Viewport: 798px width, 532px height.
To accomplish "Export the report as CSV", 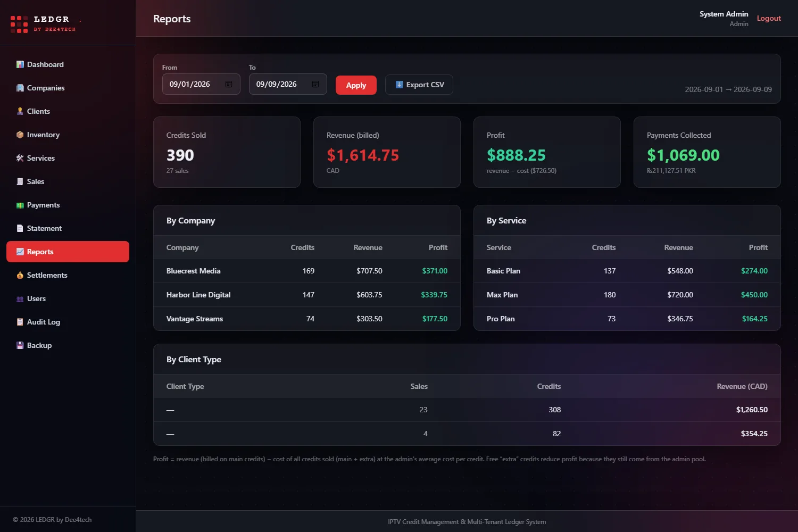I will [x=419, y=85].
